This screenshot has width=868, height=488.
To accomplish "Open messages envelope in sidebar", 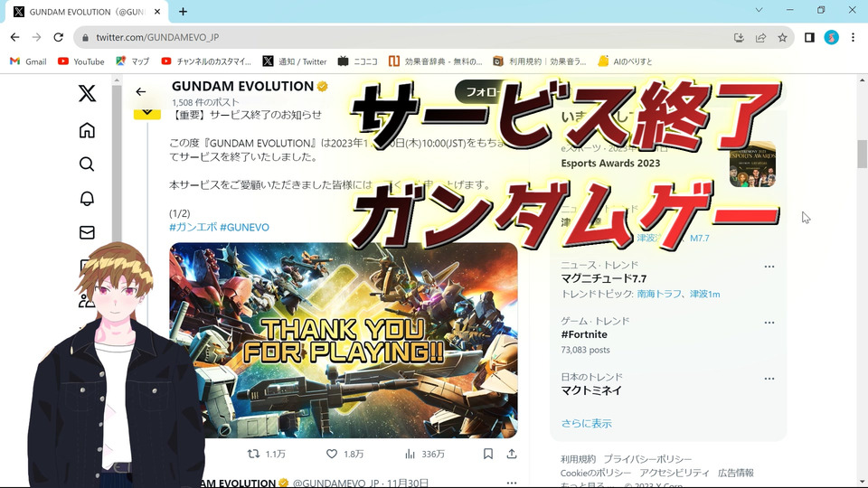I will click(87, 232).
